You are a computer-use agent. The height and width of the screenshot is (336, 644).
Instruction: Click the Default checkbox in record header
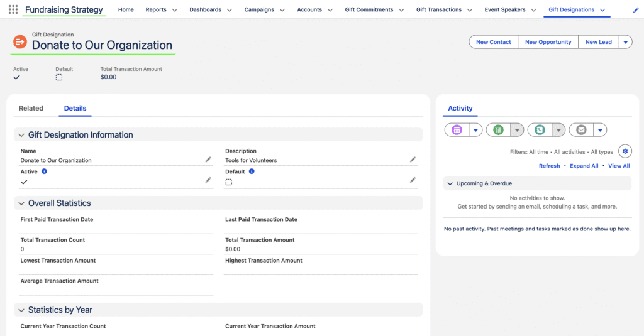click(59, 77)
